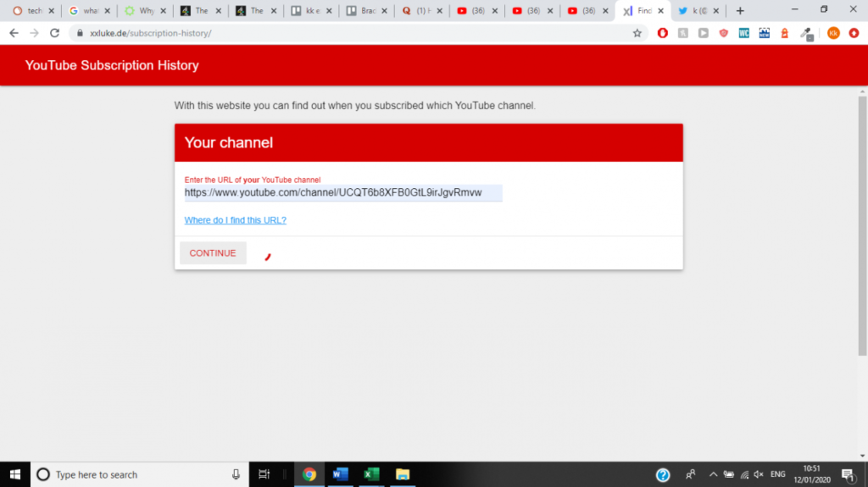Image resolution: width=868 pixels, height=487 pixels.
Task: Go back with browser back arrow
Action: tap(14, 33)
